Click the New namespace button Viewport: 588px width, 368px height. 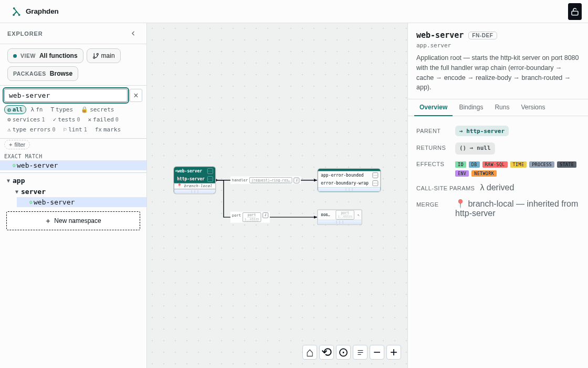(x=73, y=221)
